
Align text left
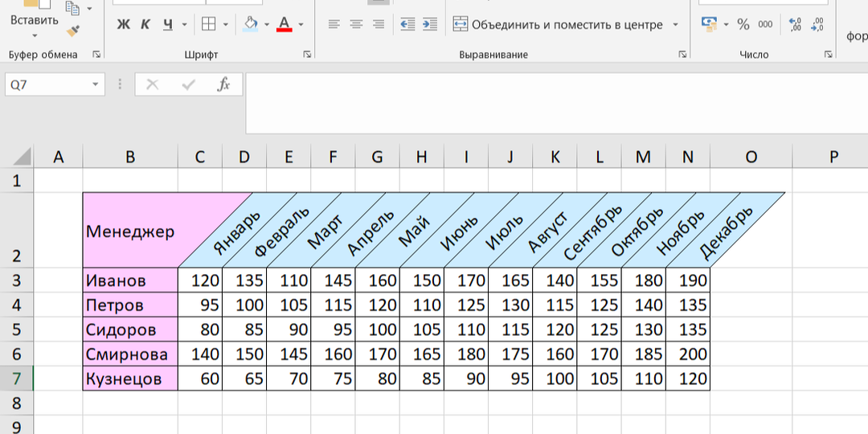(334, 24)
